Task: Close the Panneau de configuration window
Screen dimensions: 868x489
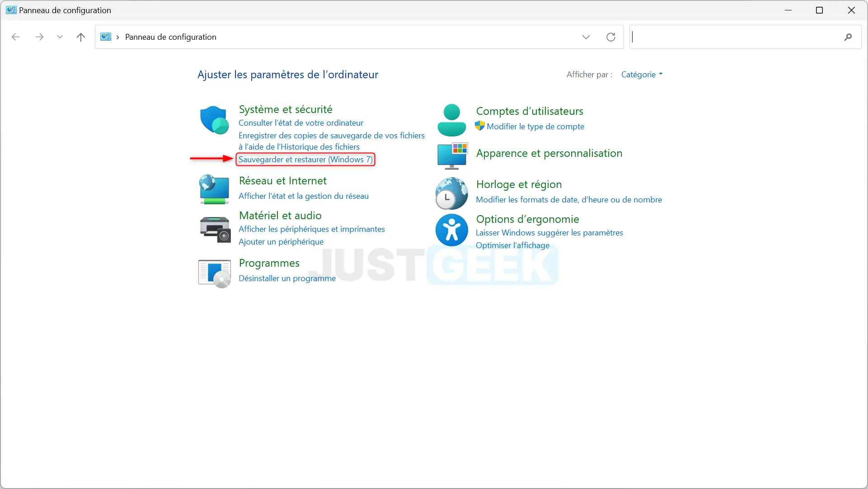Action: click(851, 10)
